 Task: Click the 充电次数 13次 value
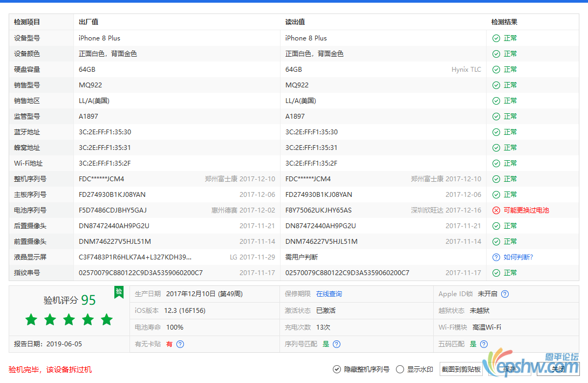click(323, 327)
